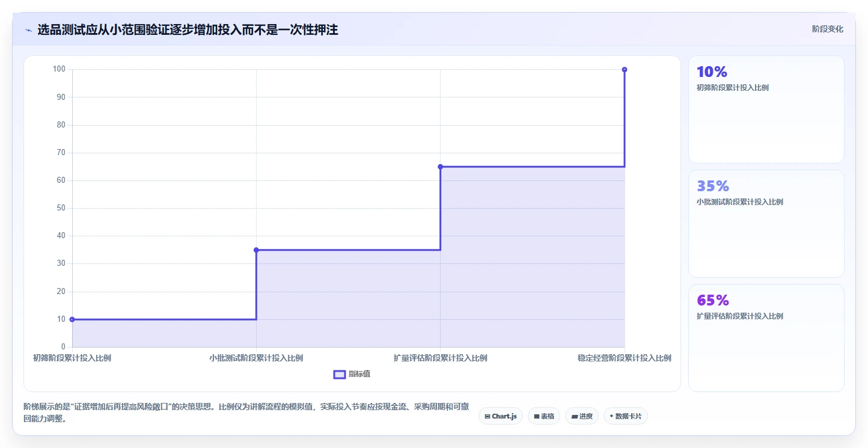The width and height of the screenshot is (868, 448).
Task: Open the 35% 小批测试阶段 data card
Action: 766,224
